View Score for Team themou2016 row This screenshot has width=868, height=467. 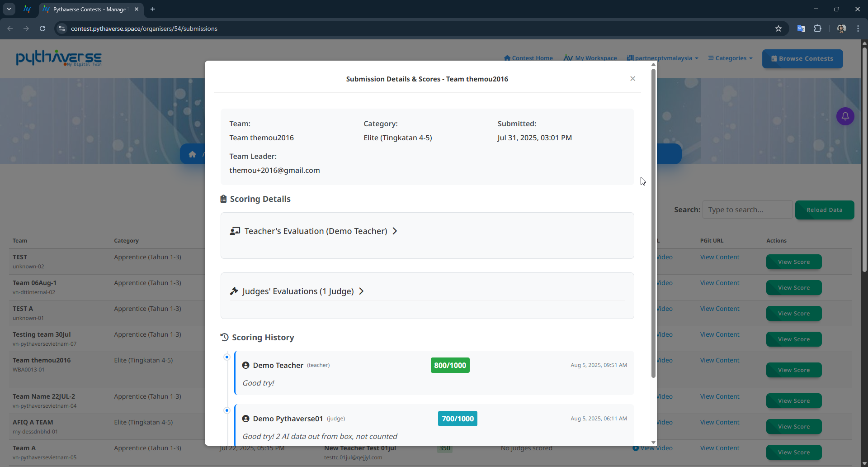[x=794, y=370]
